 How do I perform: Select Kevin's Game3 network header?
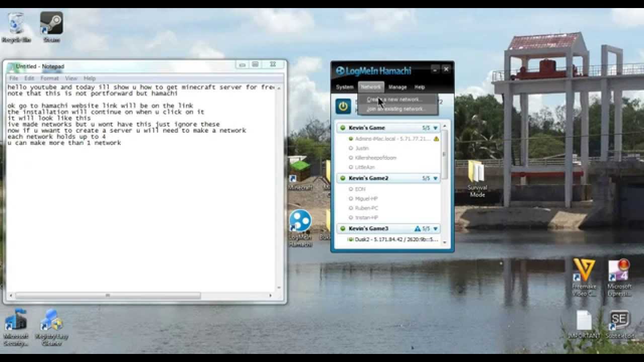(x=388, y=229)
